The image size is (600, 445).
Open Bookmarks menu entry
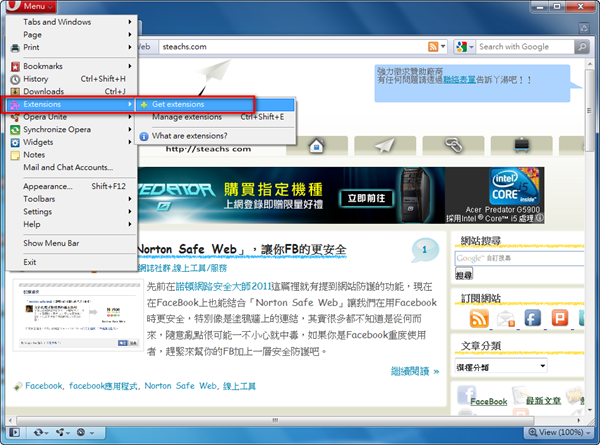coord(72,66)
